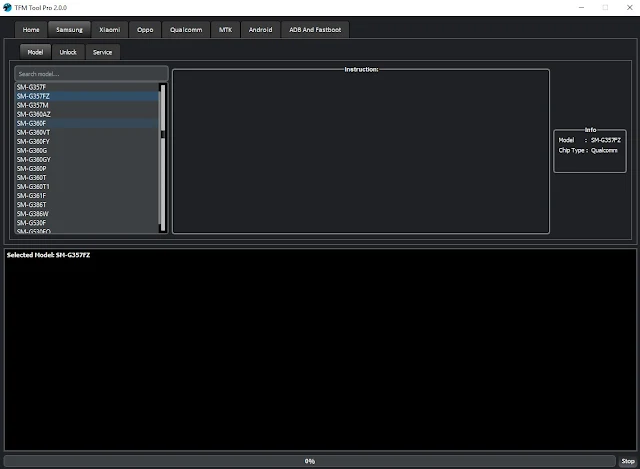Pick the SM-G360T1 entry
This screenshot has height=469, width=640.
[x=87, y=187]
